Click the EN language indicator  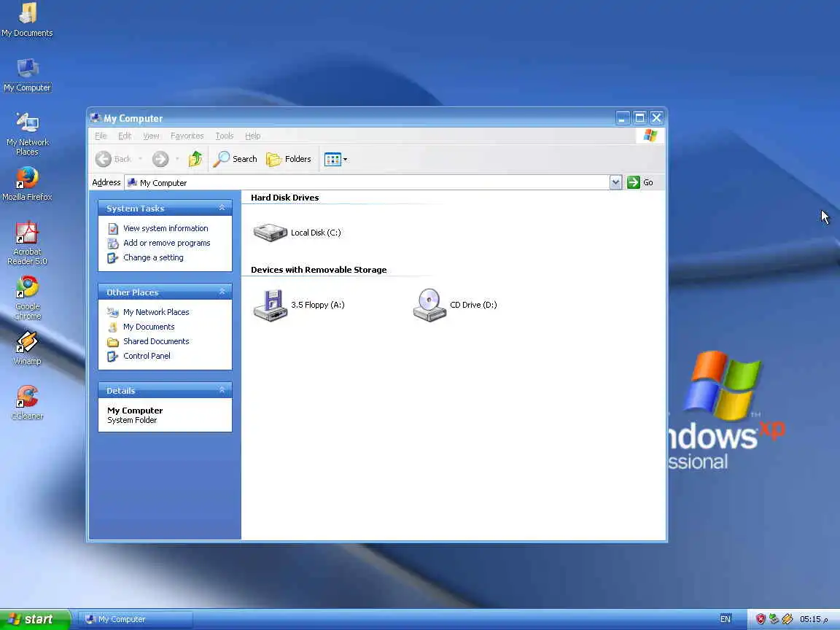click(726, 619)
